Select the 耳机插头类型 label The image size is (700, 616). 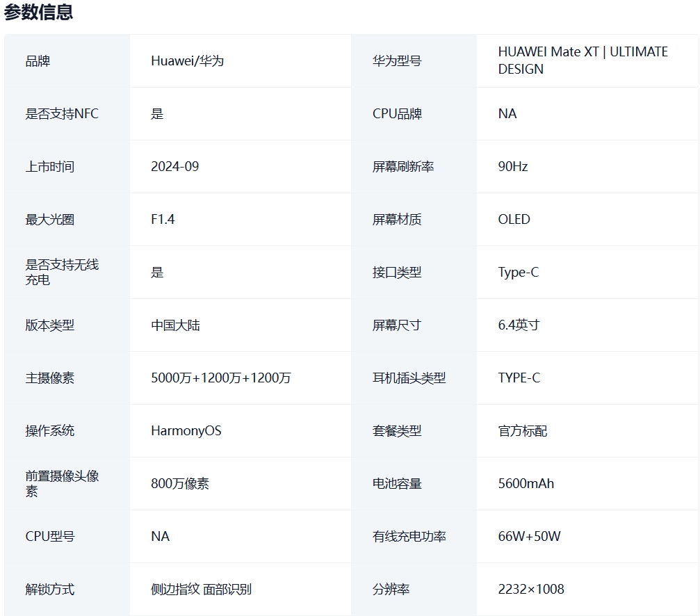pos(409,378)
